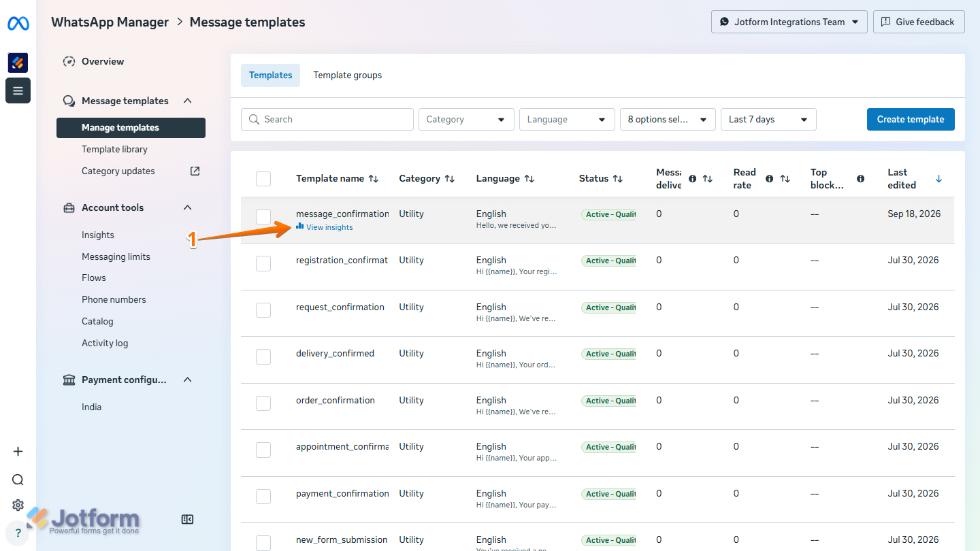980x551 pixels.
Task: Click info icon next to Messages delivered
Action: (x=693, y=179)
